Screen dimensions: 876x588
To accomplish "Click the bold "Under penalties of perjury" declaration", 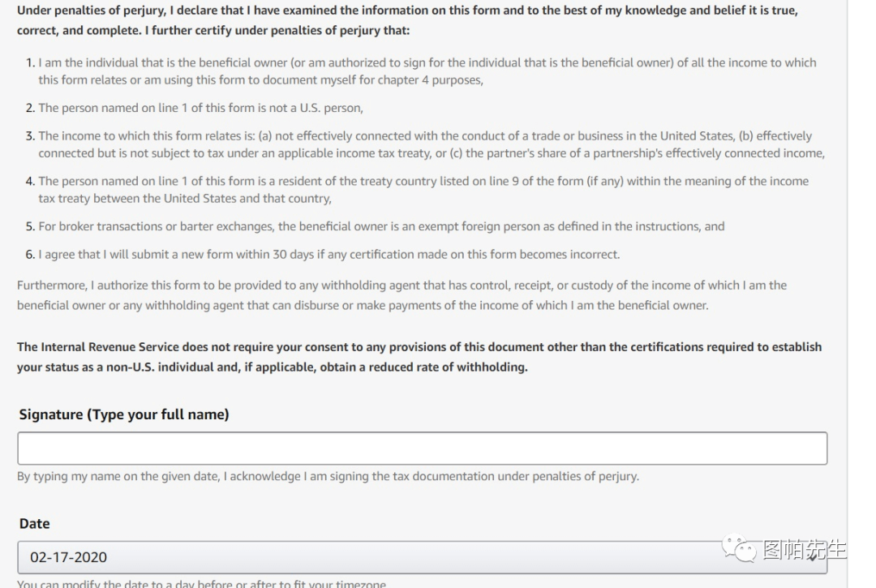I will tap(406, 22).
